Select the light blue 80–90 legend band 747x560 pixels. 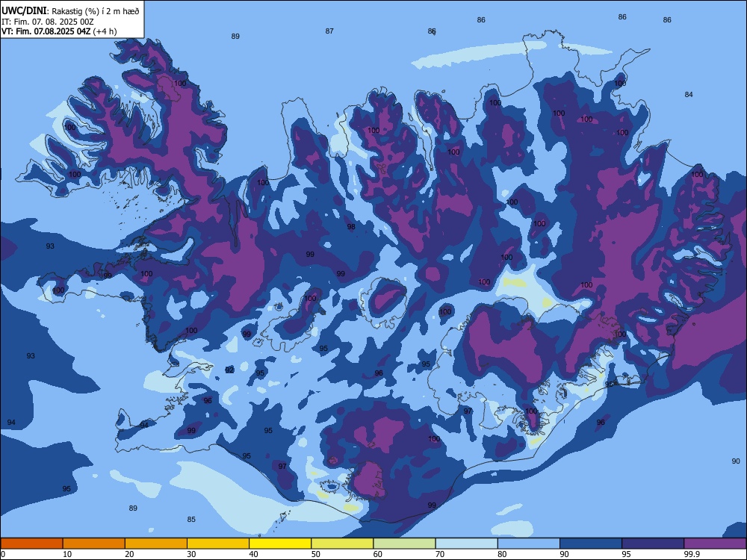pos(529,544)
